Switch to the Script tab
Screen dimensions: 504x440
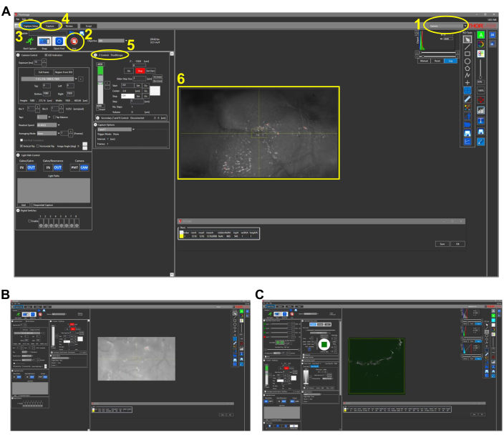89,26
